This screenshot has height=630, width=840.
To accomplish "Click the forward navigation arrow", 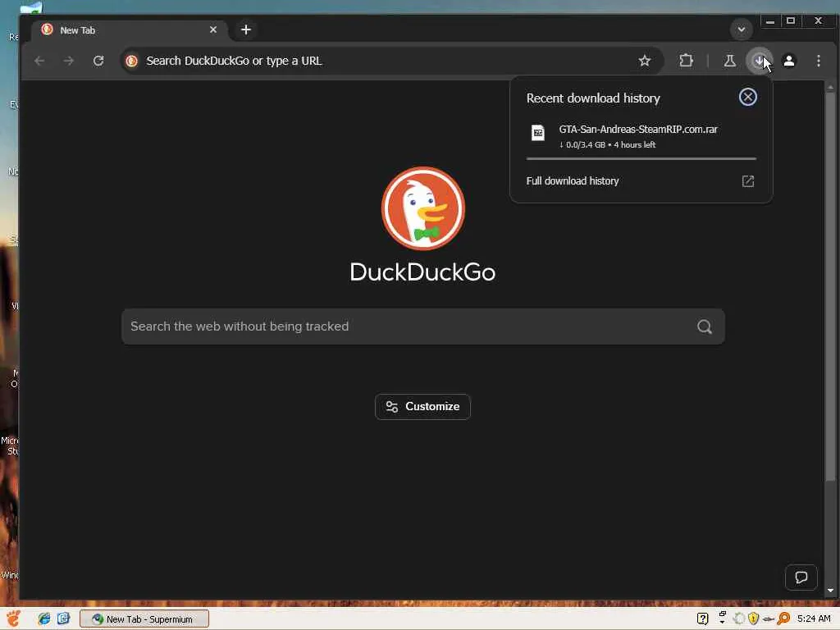I will pos(69,61).
